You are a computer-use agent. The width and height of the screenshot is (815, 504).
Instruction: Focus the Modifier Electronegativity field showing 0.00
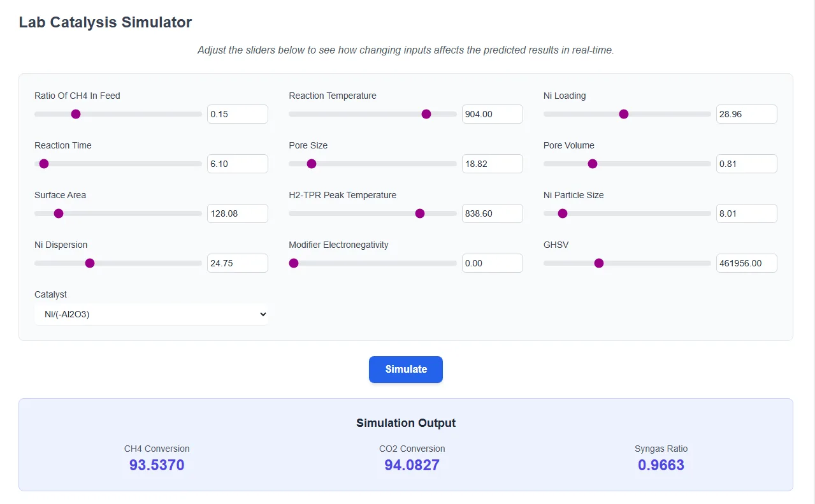[x=493, y=263]
